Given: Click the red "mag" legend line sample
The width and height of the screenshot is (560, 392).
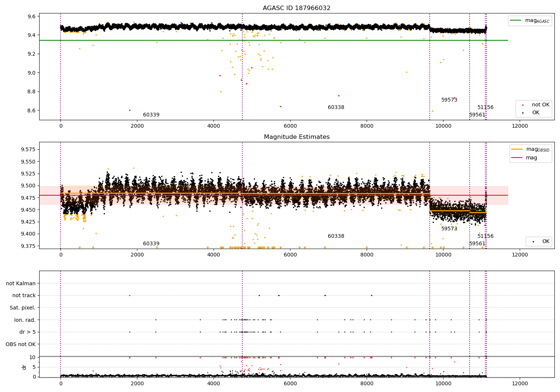Looking at the screenshot, I should point(517,158).
